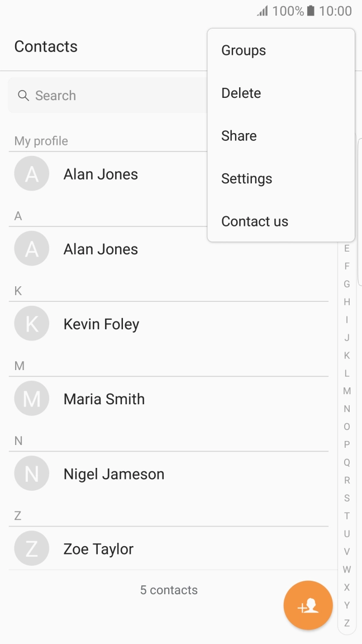Tap the orange add contact button
The image size is (362, 644).
(x=308, y=605)
